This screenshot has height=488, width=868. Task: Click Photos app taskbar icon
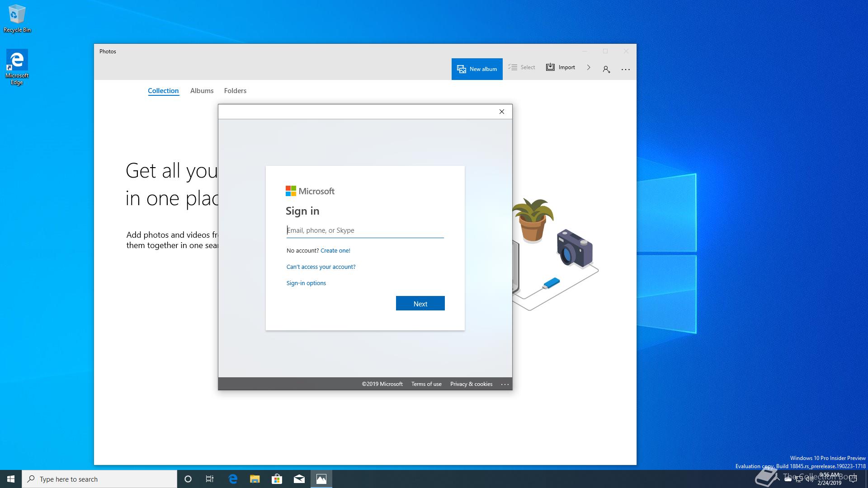click(x=321, y=479)
